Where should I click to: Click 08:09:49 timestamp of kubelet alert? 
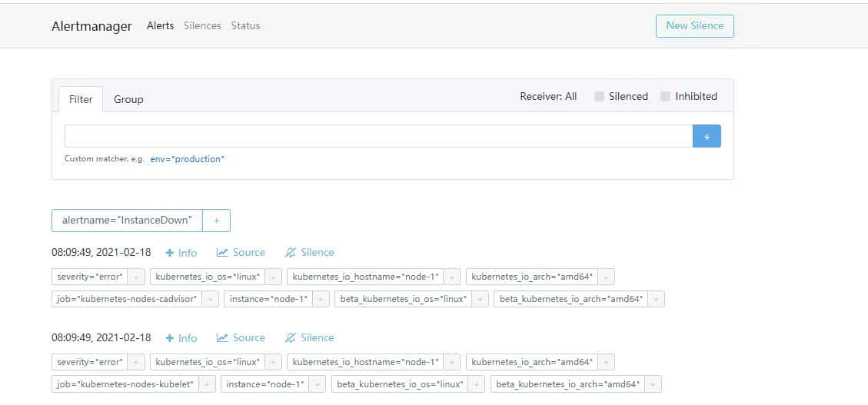pyautogui.click(x=101, y=337)
